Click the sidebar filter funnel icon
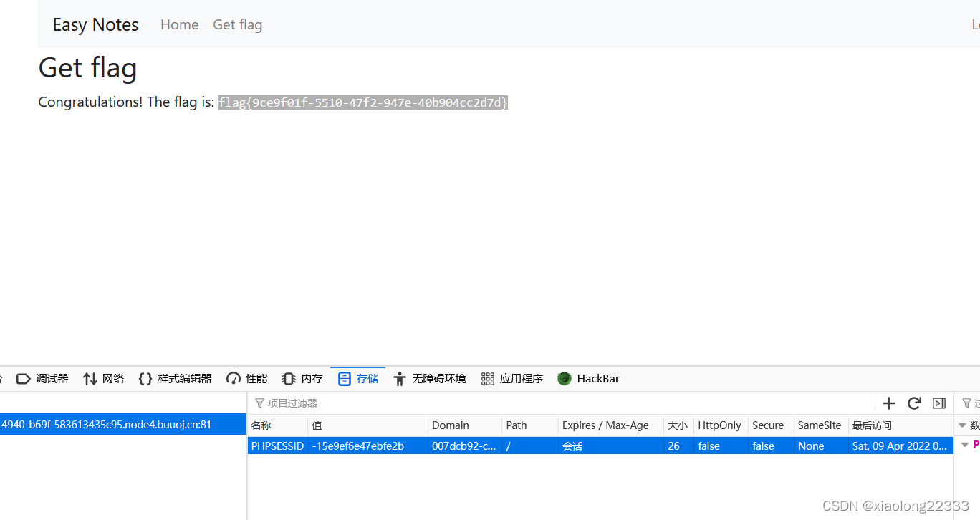Screen dimensions: 980x520 pos(966,403)
